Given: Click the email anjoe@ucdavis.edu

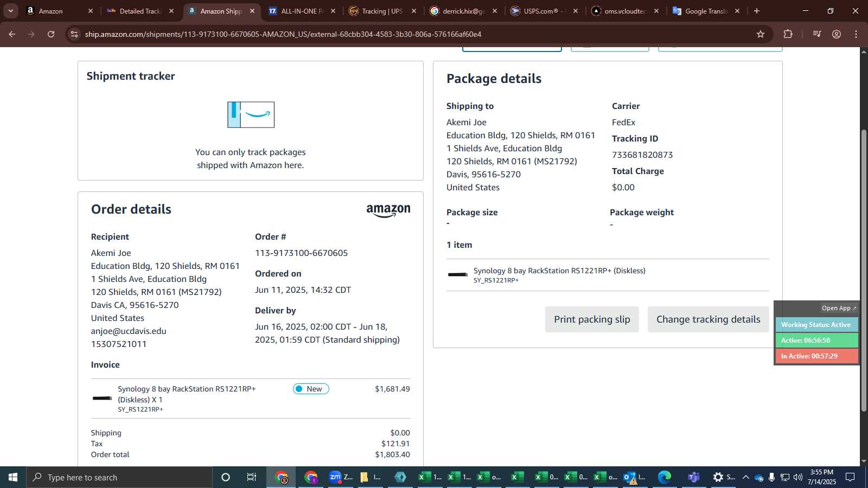Looking at the screenshot, I should tap(129, 331).
